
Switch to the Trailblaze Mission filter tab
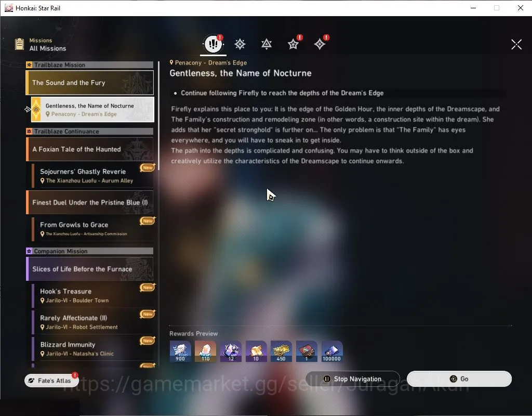pyautogui.click(x=240, y=44)
